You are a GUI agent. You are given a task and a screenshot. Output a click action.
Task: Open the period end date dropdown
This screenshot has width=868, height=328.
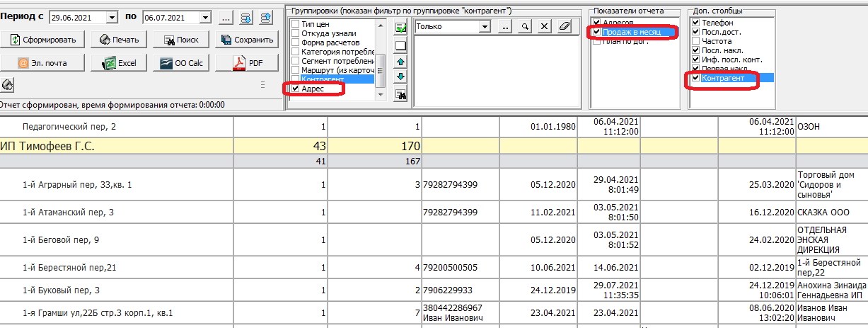[205, 17]
